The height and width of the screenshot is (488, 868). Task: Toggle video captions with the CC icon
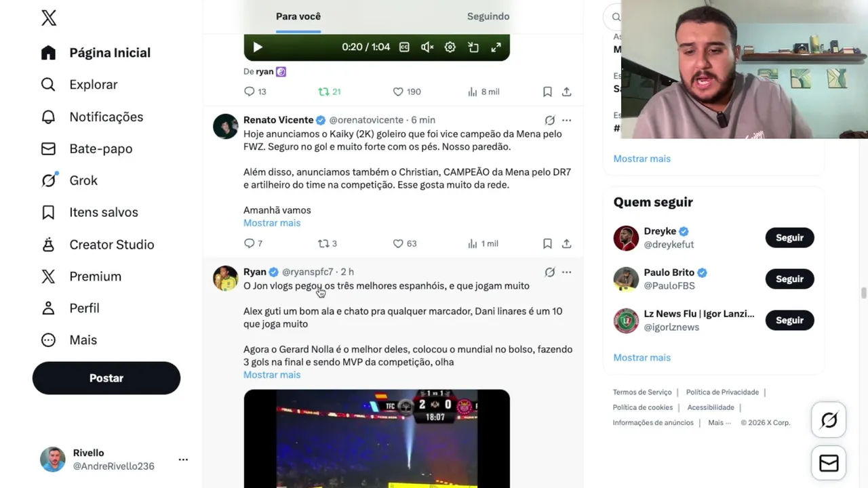pos(404,47)
